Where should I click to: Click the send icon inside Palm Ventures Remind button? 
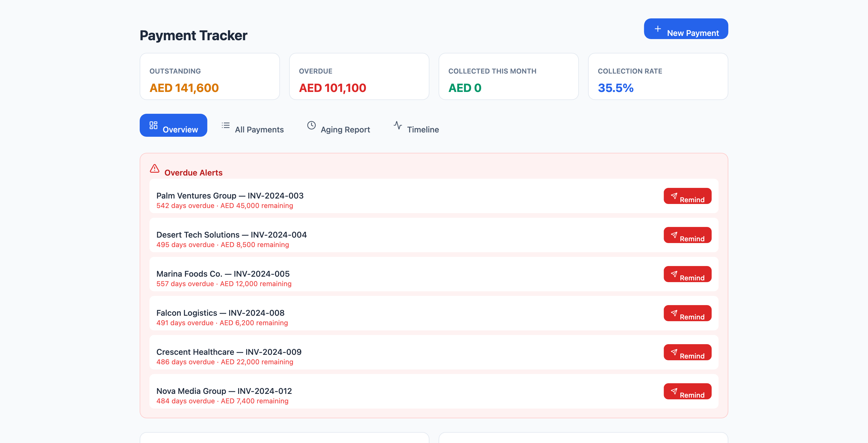[x=674, y=196]
